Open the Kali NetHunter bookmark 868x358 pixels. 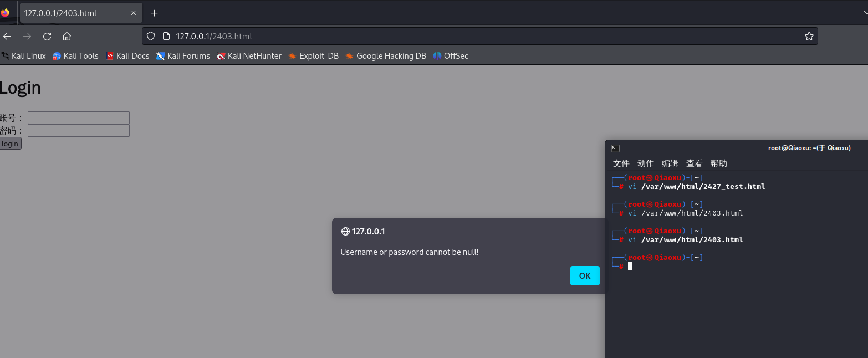click(x=249, y=55)
